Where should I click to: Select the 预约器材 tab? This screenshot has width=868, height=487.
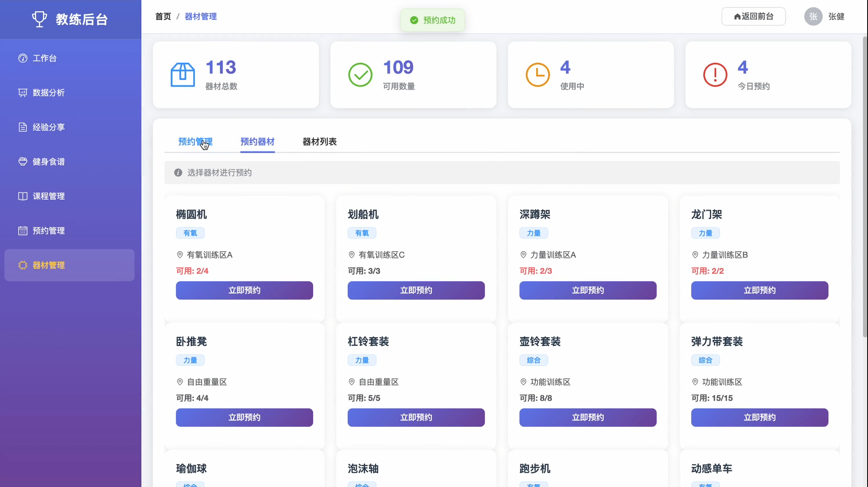tap(257, 142)
